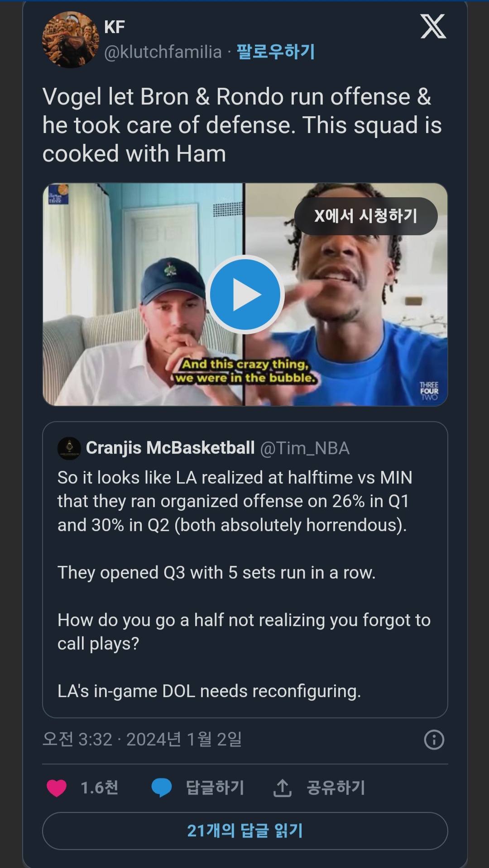Open the @klutchfamilia handle
This screenshot has height=868, width=489.
[x=163, y=52]
